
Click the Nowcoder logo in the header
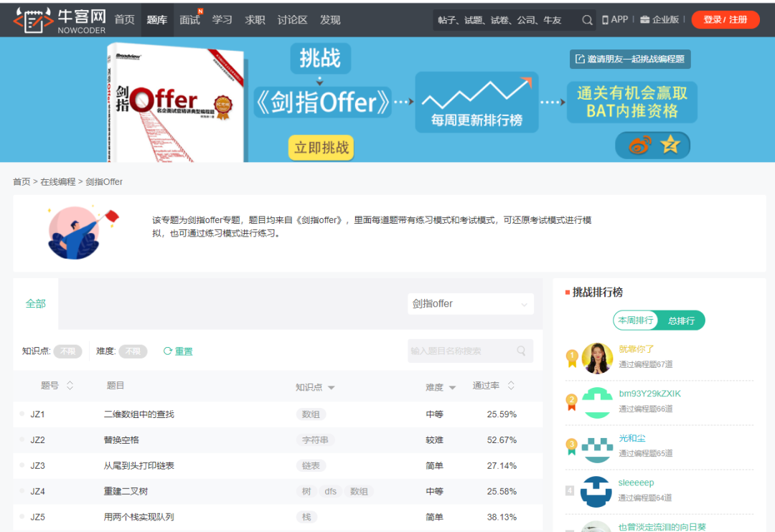point(60,20)
